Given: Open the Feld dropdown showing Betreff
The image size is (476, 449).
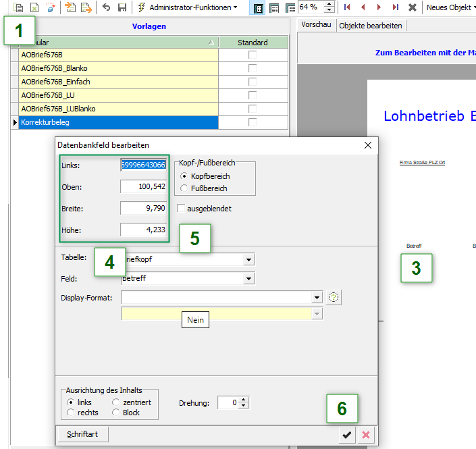Looking at the screenshot, I should click(249, 278).
